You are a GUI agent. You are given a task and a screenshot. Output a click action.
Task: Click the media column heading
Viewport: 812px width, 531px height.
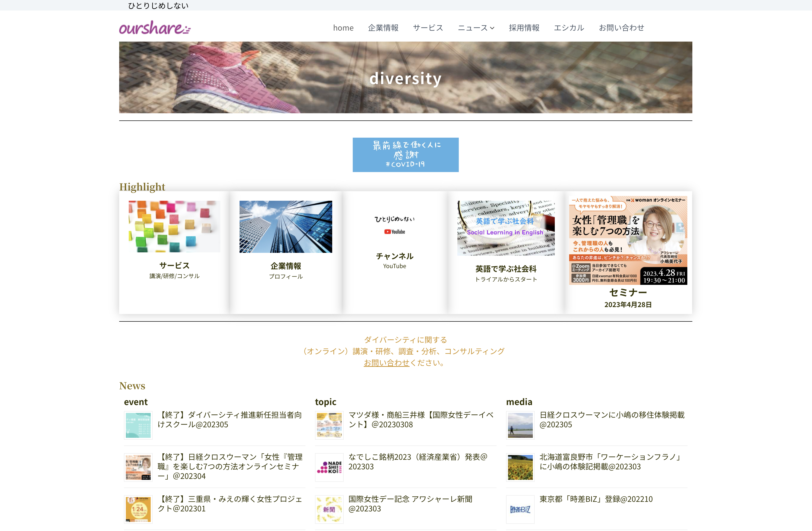coord(519,402)
